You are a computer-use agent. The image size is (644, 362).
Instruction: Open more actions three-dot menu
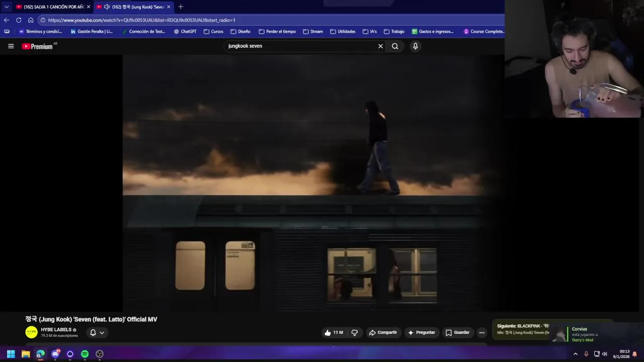481,333
